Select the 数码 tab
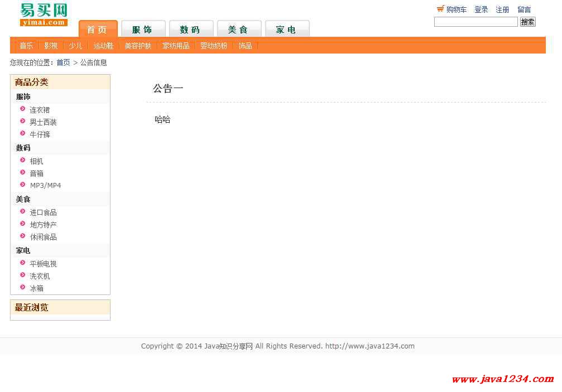This screenshot has height=392, width=562. click(x=190, y=30)
